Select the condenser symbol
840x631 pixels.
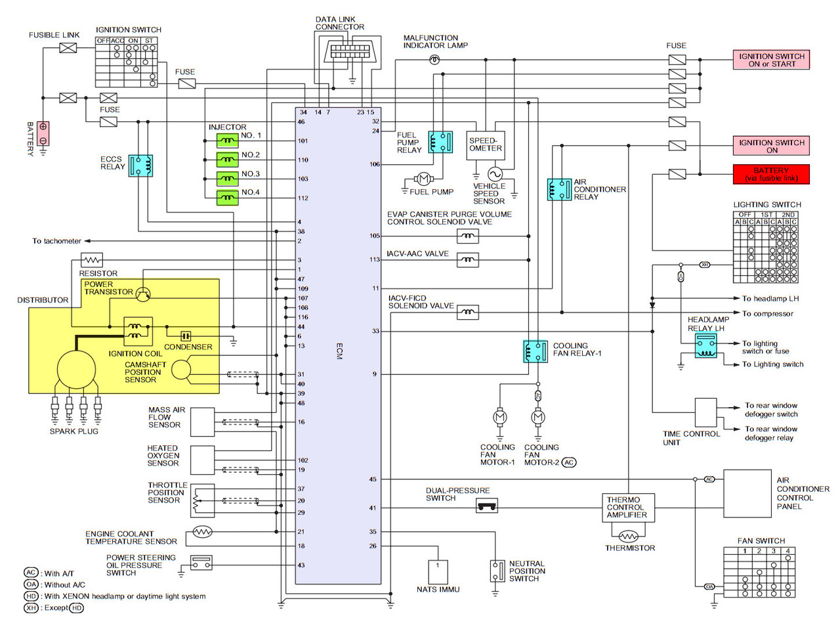186,336
